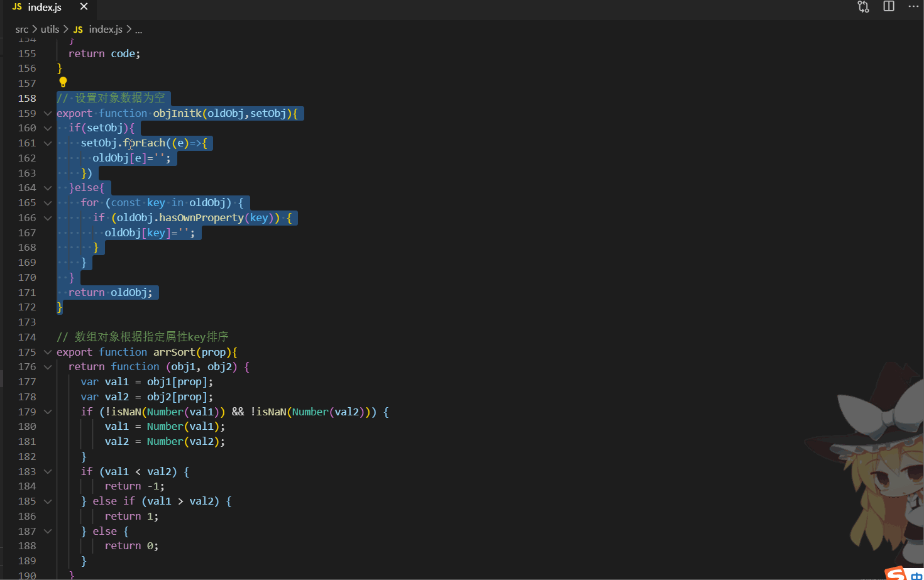Click 'return code;' on line 155
This screenshot has height=580, width=924.
coord(104,53)
